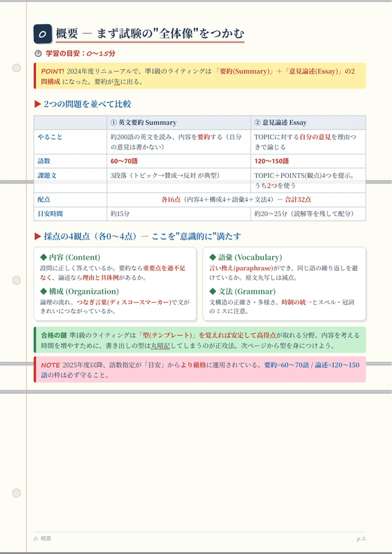Screen dimensions: 392x554
Task: Click the clock icon beside 学習の目安
Action: pyautogui.click(x=38, y=54)
